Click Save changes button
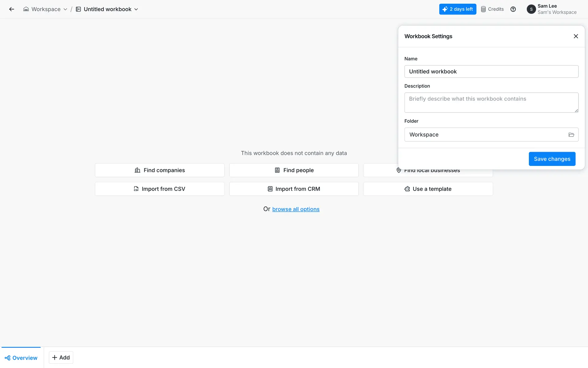Viewport: 588px width, 368px height. point(552,159)
